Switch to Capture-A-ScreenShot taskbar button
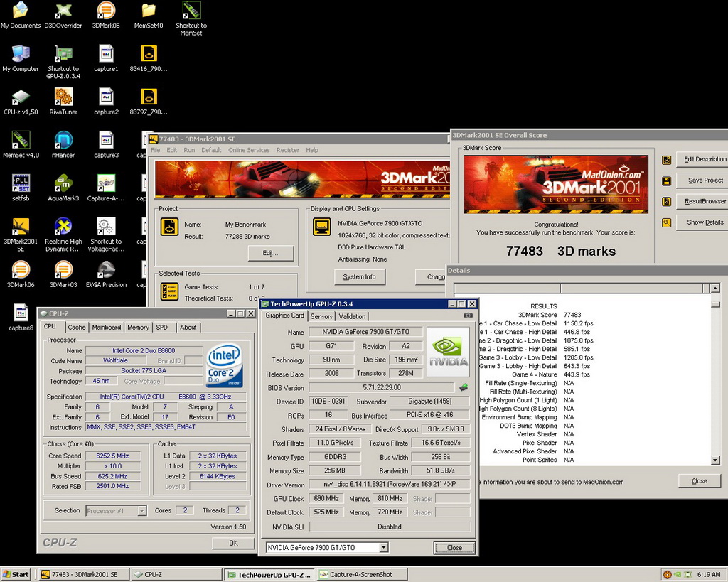 pyautogui.click(x=362, y=575)
